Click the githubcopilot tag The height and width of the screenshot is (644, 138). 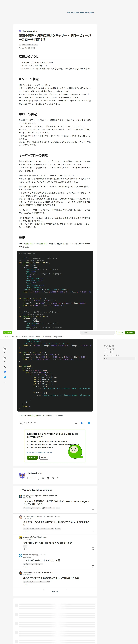pos(36,508)
